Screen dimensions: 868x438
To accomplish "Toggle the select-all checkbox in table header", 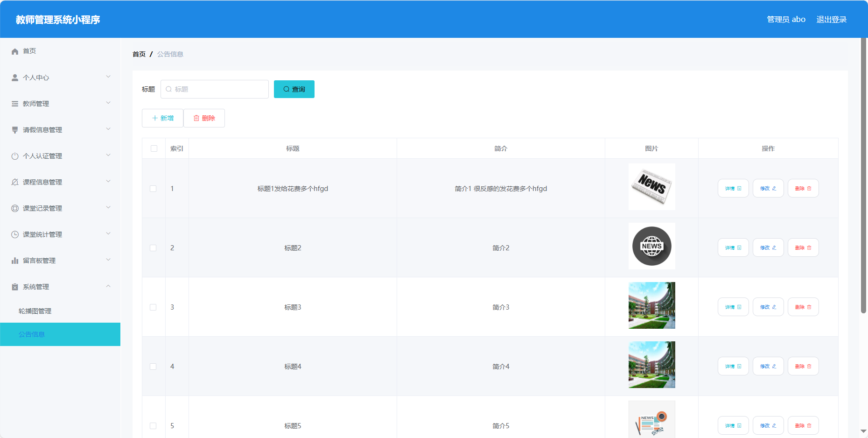I will [154, 148].
